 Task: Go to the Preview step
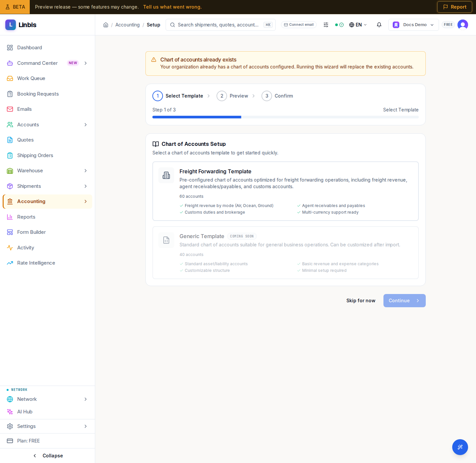[x=232, y=96]
